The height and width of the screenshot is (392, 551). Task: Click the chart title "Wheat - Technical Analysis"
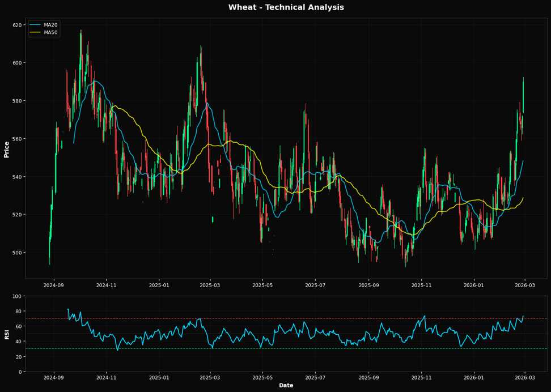(286, 7)
